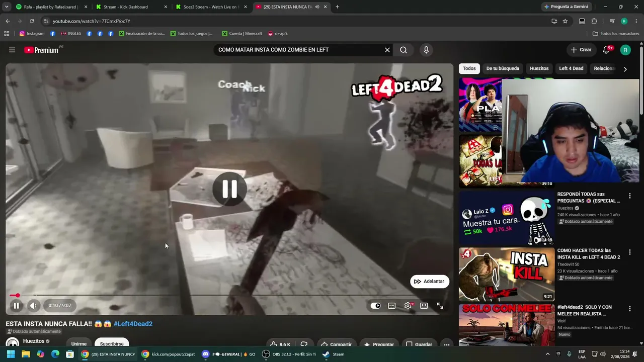The image size is (644, 362).
Task: Bookmark this page with the star
Action: [565, 21]
